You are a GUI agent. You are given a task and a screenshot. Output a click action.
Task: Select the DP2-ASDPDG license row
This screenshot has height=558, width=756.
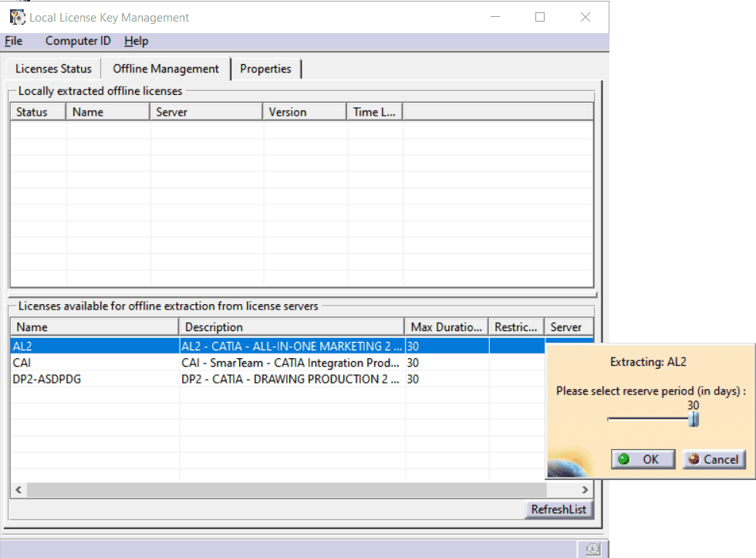(x=277, y=379)
